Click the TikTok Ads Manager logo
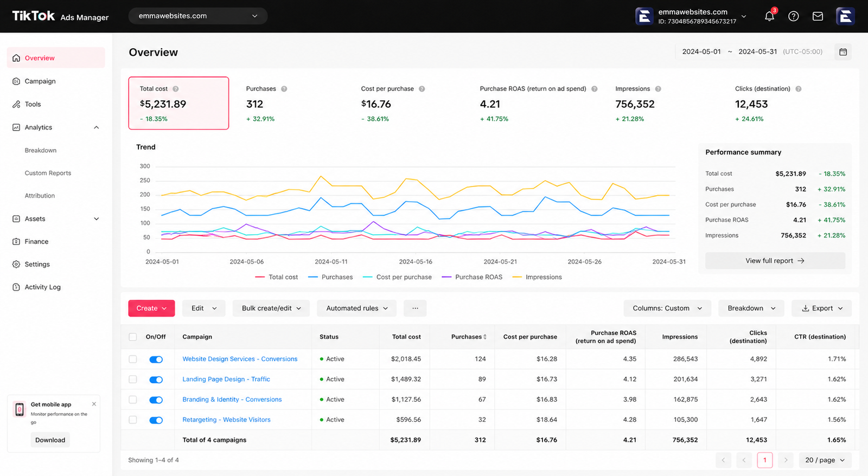The height and width of the screenshot is (476, 868). pyautogui.click(x=60, y=16)
